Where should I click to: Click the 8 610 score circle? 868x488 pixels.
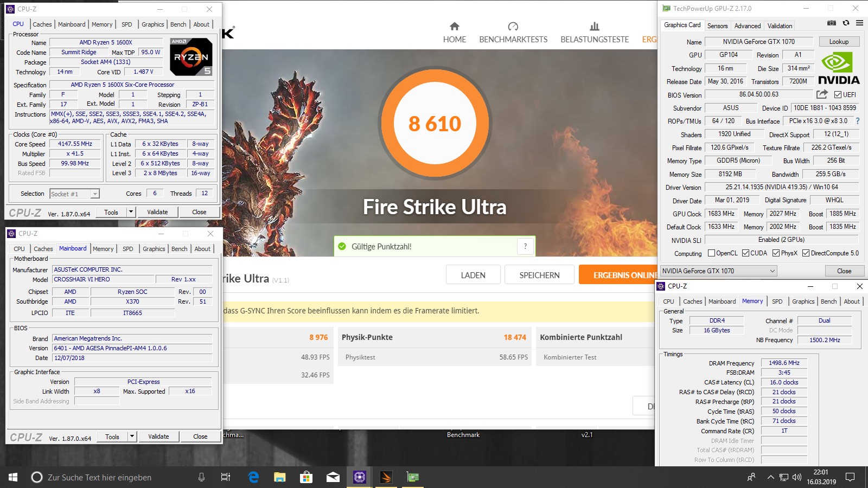coord(435,124)
